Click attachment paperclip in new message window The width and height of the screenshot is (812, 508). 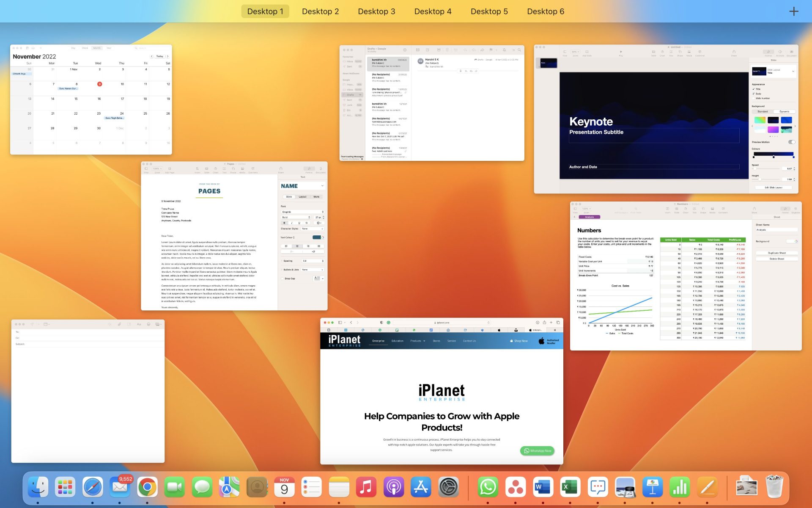click(x=119, y=324)
